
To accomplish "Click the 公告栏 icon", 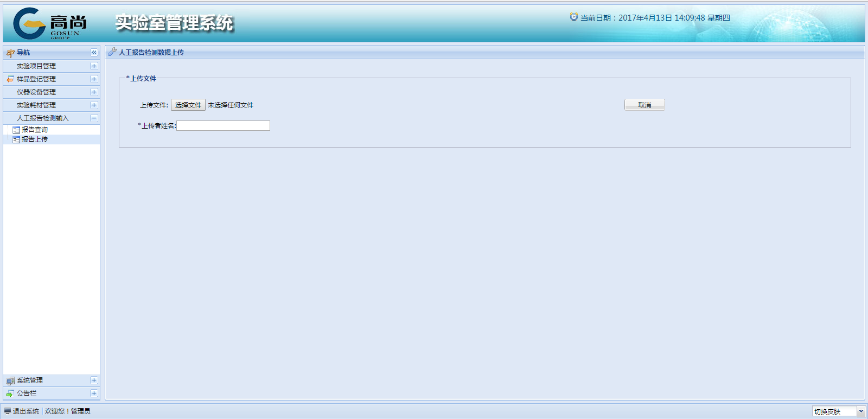I will [10, 393].
